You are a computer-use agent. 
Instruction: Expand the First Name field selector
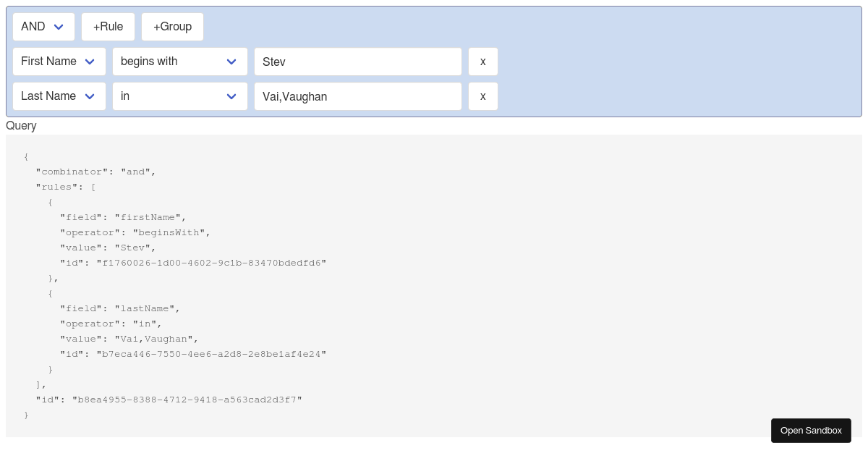coord(59,62)
